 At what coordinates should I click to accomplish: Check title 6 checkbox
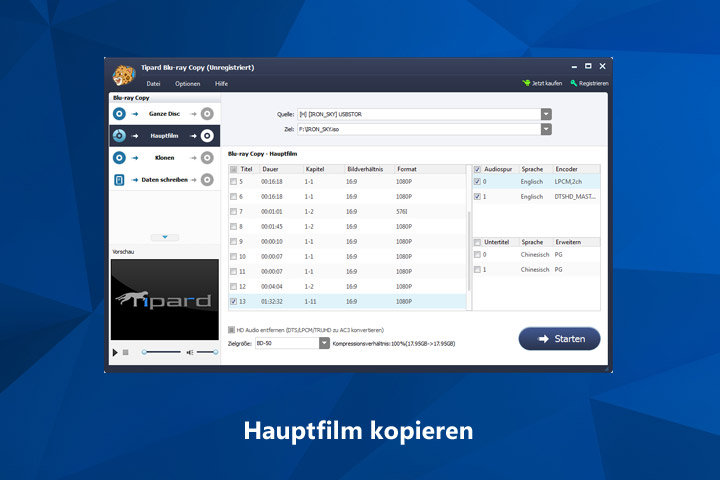[x=234, y=197]
